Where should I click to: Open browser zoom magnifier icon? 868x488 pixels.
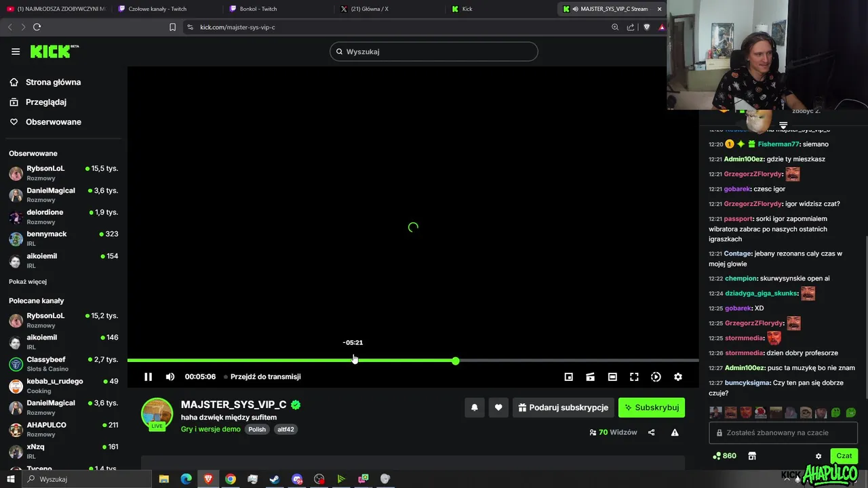point(615,27)
